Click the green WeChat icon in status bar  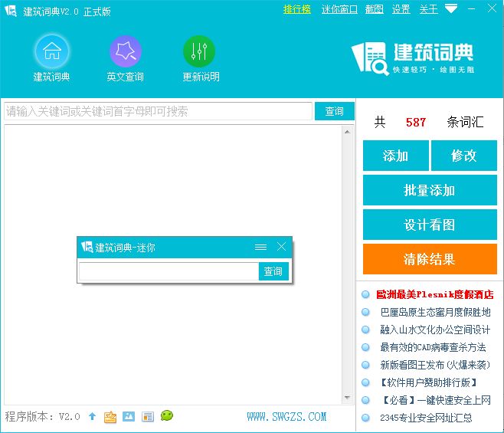(x=167, y=415)
